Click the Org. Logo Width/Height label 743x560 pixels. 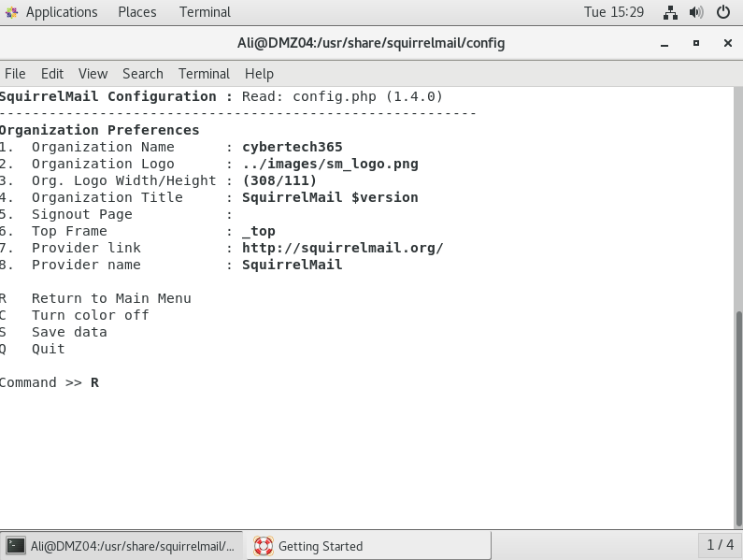tap(123, 180)
